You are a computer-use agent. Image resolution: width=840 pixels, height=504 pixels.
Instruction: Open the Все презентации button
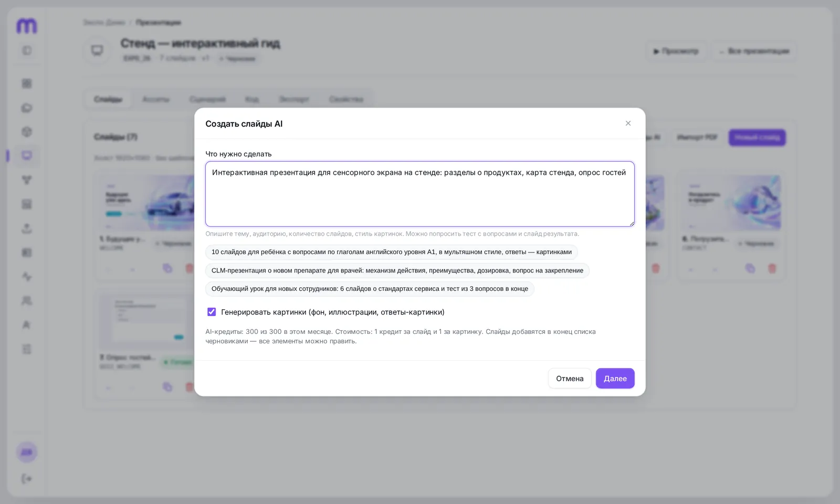pyautogui.click(x=754, y=51)
